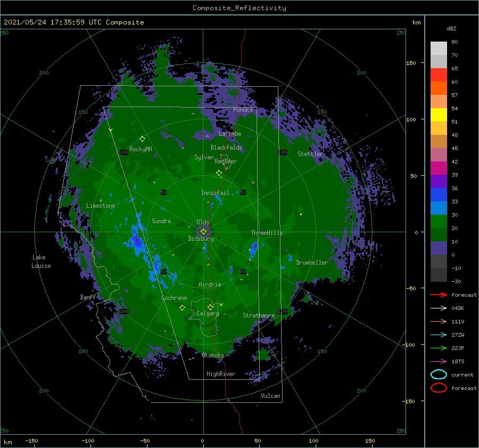Viewport: 479px width, 448px height.
Task: Click the HighRiver town label
Action: (x=221, y=374)
